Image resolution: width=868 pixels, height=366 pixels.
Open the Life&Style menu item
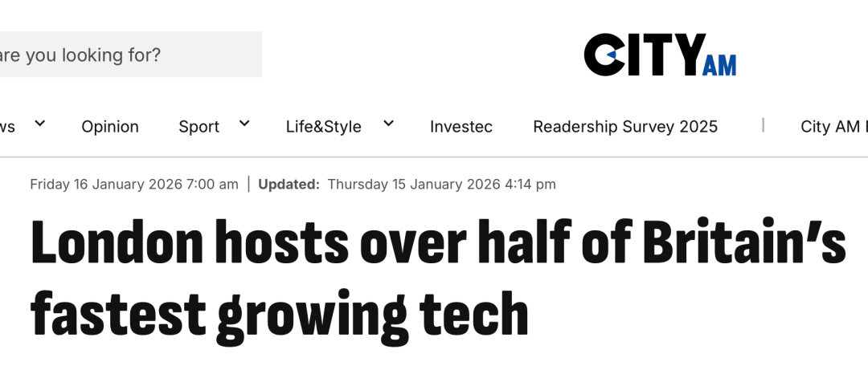click(323, 127)
